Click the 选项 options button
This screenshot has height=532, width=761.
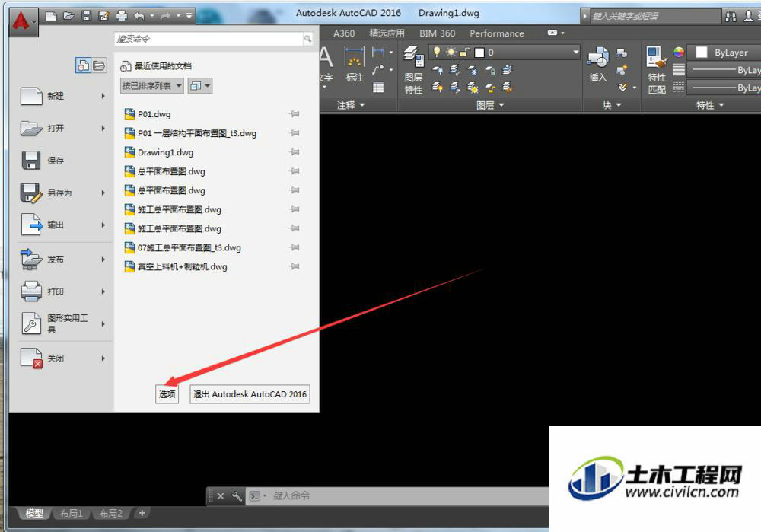167,394
